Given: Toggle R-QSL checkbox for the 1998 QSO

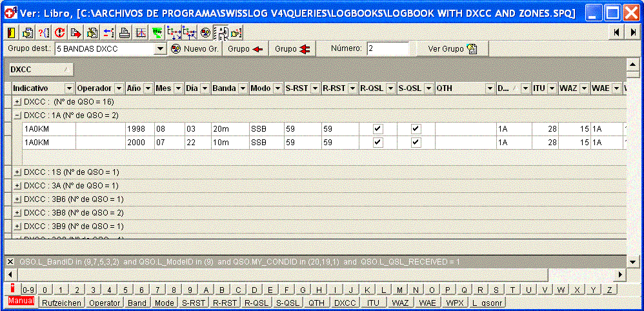Looking at the screenshot, I should tap(378, 129).
